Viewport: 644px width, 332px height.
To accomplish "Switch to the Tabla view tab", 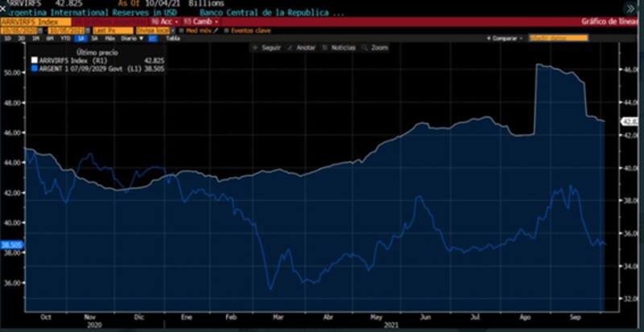I will click(172, 38).
